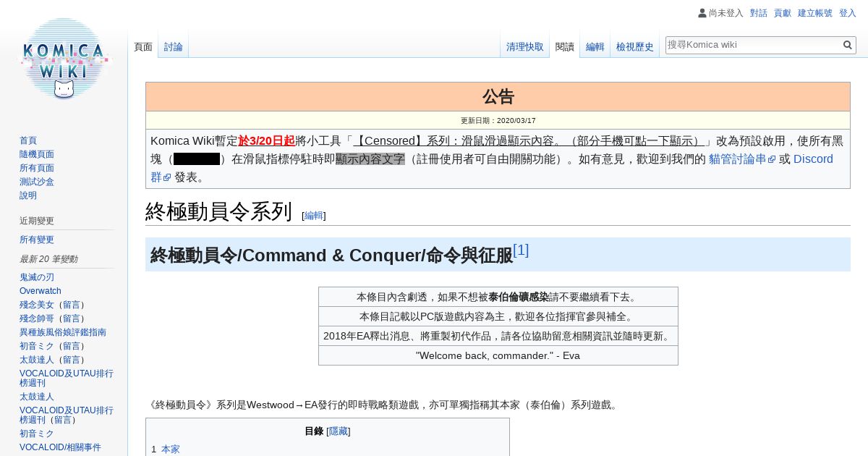Open 說明 in sidebar

(x=28, y=195)
